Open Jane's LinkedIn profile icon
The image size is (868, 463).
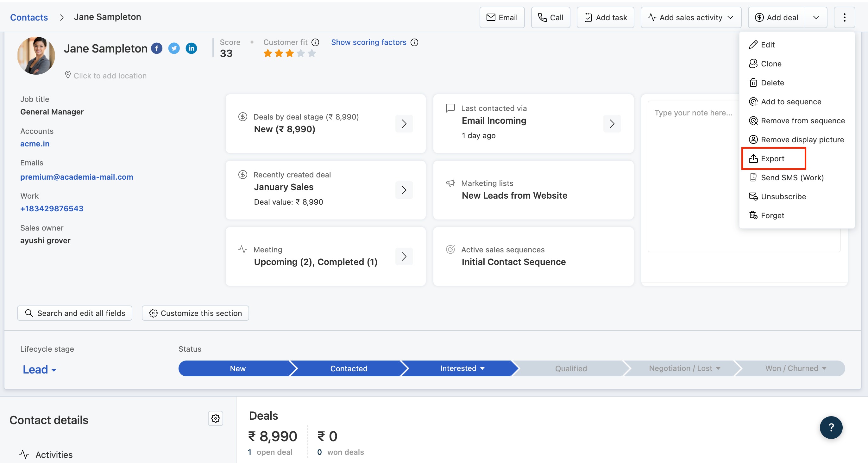pyautogui.click(x=191, y=48)
